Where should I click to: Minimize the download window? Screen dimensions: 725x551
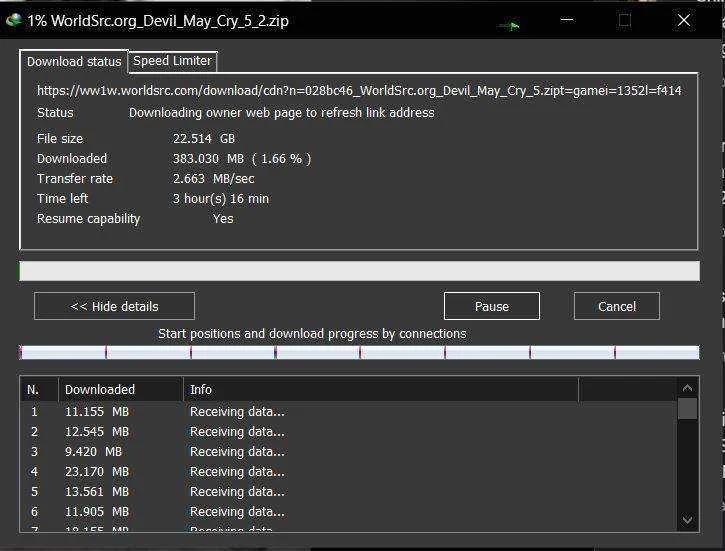tap(567, 20)
